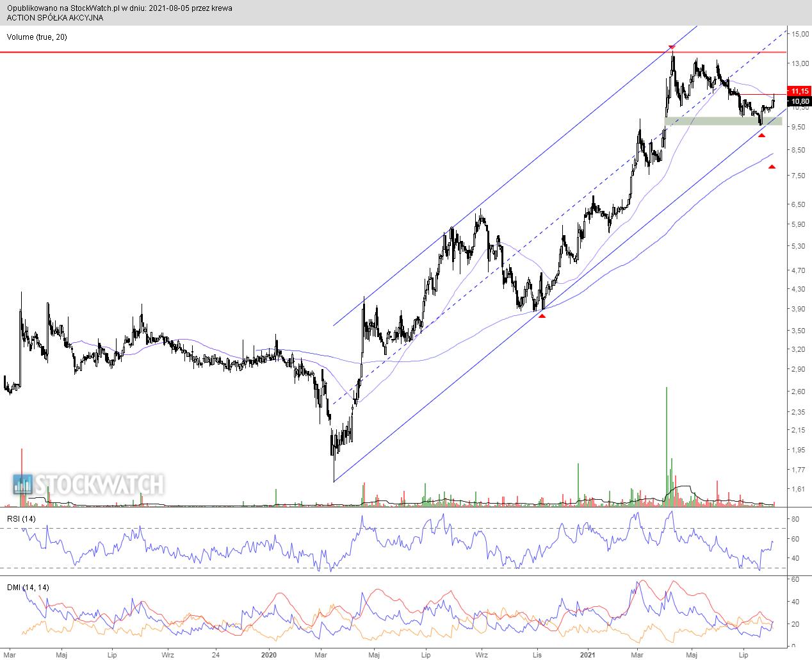
Task: Click the Lis month label on time axis
Action: pyautogui.click(x=539, y=656)
